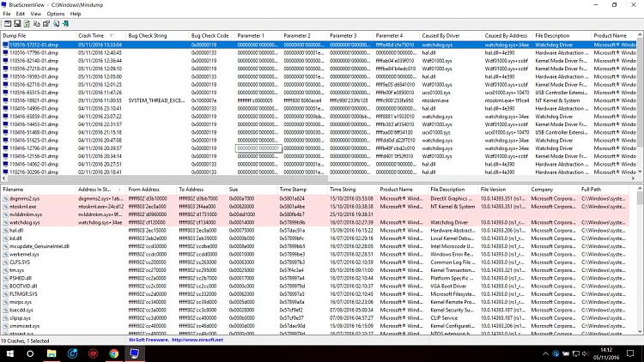
Task: Select dump file 110516-57312-01.dmp
Action: click(34, 45)
